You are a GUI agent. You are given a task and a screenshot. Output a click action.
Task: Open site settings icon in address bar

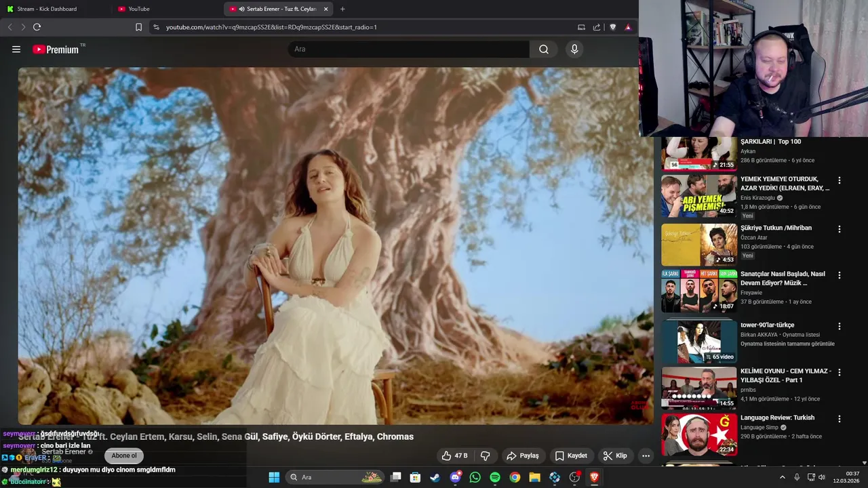click(156, 27)
